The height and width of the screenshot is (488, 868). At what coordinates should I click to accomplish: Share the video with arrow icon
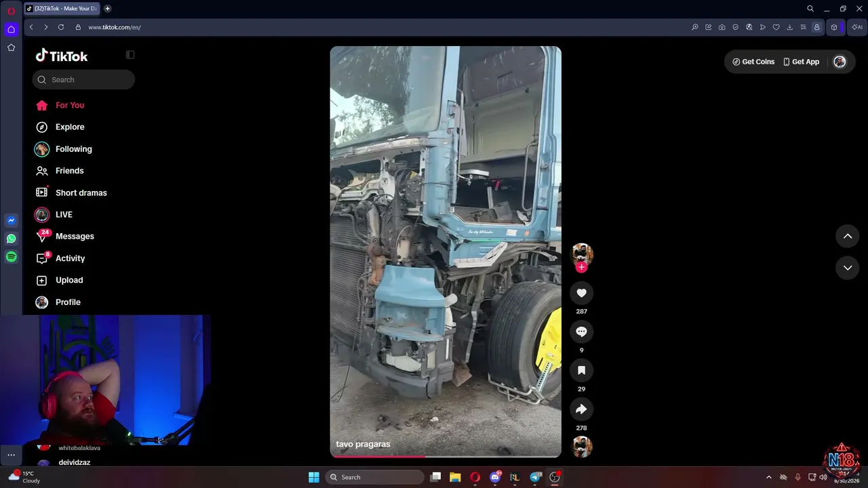[x=581, y=409]
